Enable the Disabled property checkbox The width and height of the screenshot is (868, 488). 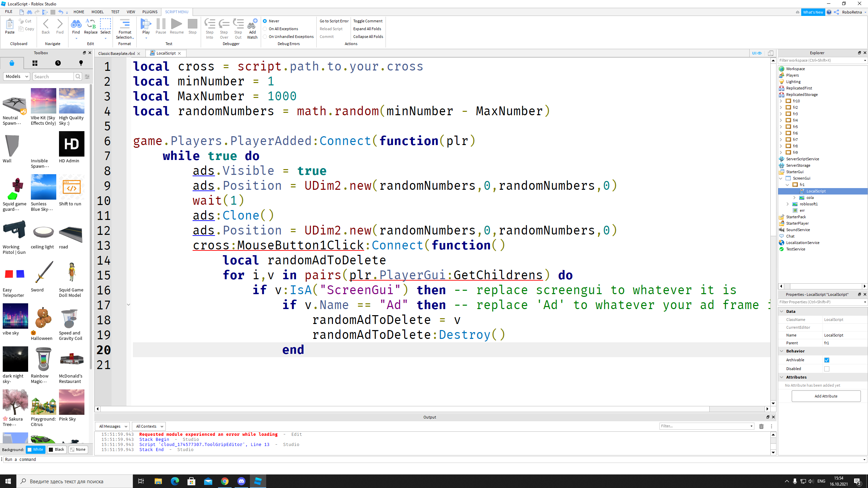coord(827,369)
